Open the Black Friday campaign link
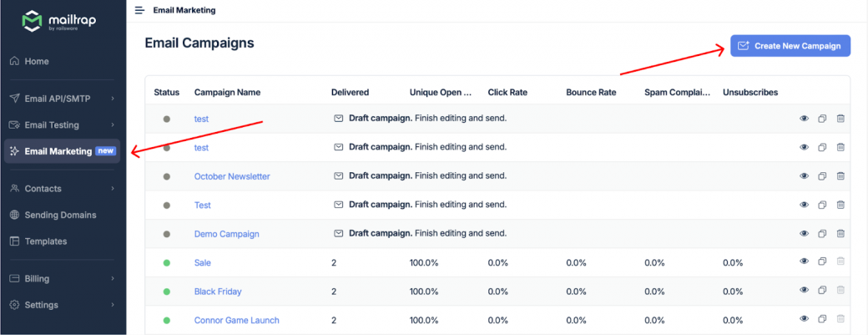The width and height of the screenshot is (868, 335). coord(216,292)
